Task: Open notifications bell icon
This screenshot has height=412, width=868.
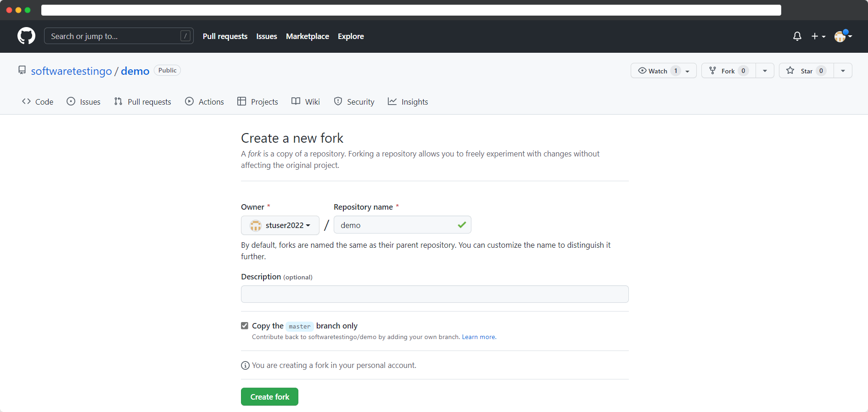Action: click(x=797, y=36)
